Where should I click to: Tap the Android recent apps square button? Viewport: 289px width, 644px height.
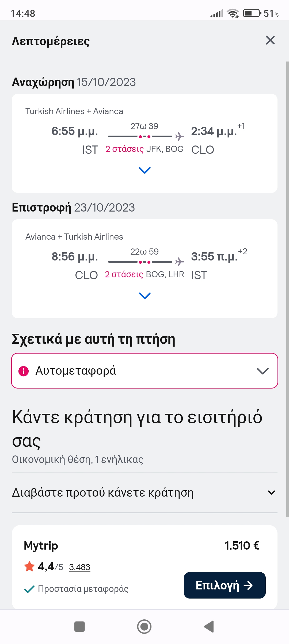coord(79,627)
